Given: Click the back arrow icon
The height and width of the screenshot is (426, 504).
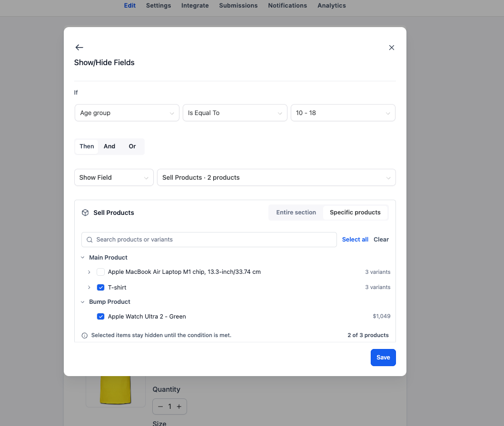Looking at the screenshot, I should [x=79, y=48].
